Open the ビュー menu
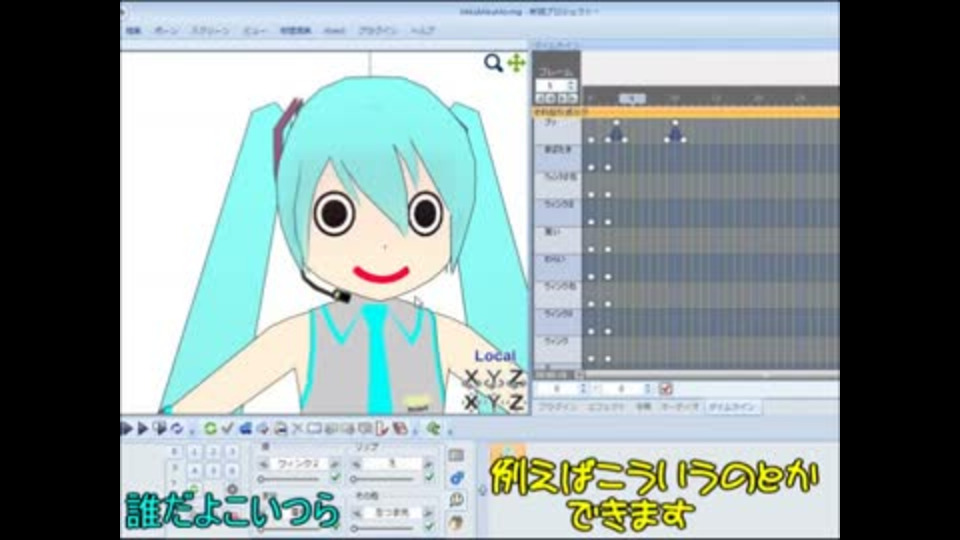This screenshot has width=960, height=540. tap(255, 30)
